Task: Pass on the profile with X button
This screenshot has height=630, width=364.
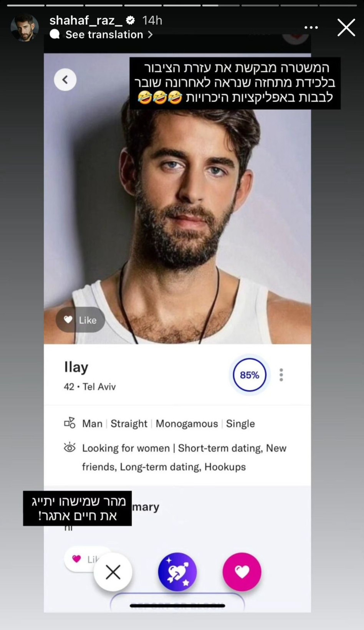Action: click(113, 572)
